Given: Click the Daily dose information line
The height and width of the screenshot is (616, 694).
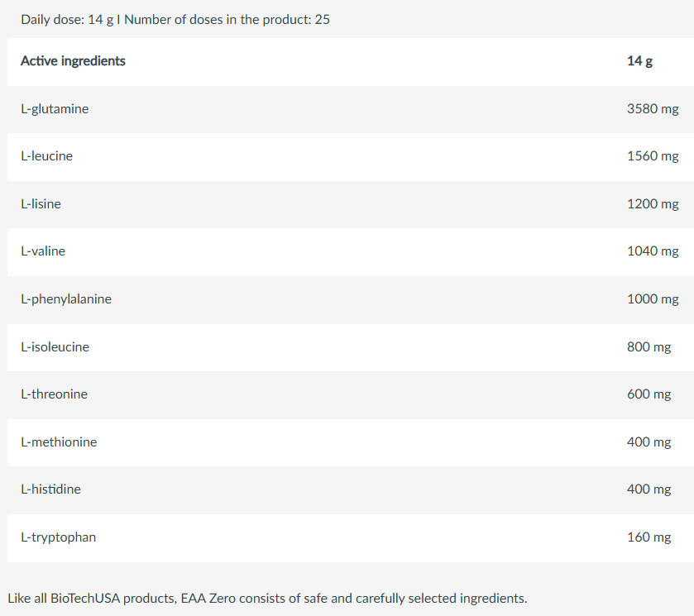Looking at the screenshot, I should (175, 20).
